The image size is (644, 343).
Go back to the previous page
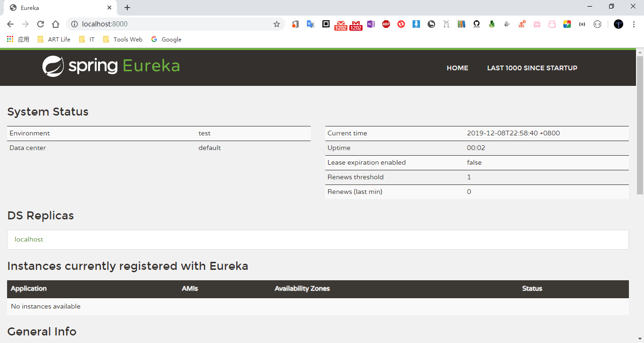pyautogui.click(x=10, y=24)
